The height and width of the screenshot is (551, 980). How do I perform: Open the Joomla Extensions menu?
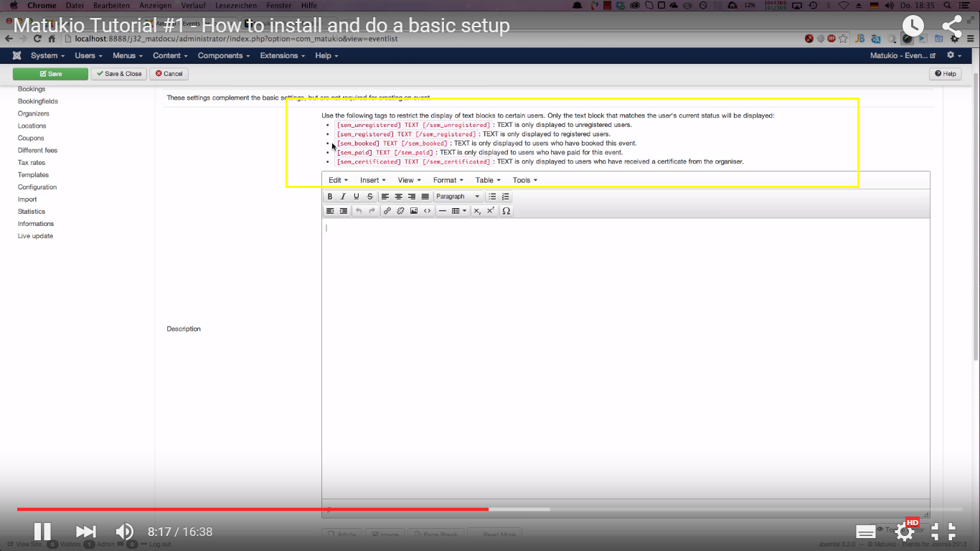pos(283,56)
